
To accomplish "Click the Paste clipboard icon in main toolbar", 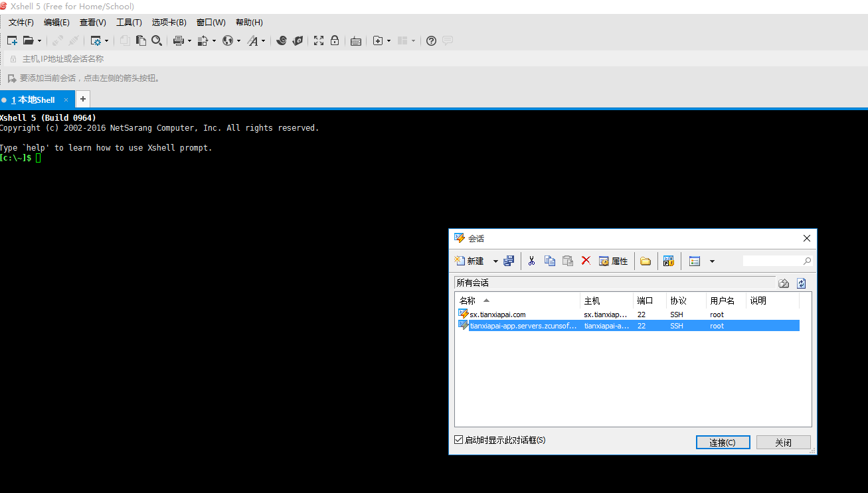I will coord(141,40).
